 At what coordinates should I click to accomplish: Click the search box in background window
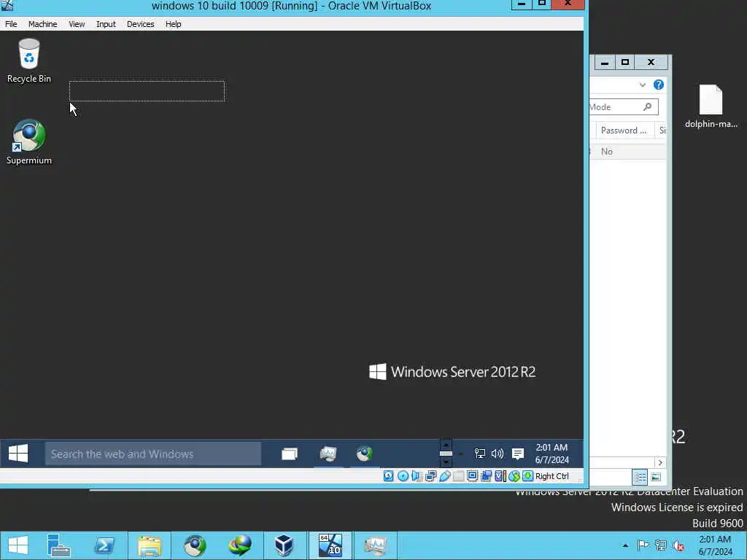[624, 107]
